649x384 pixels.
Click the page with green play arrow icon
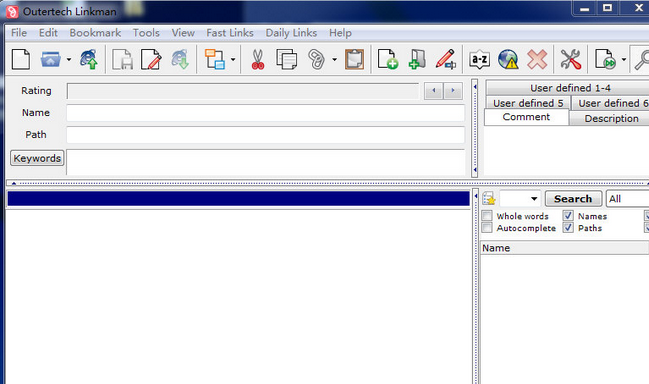(605, 60)
